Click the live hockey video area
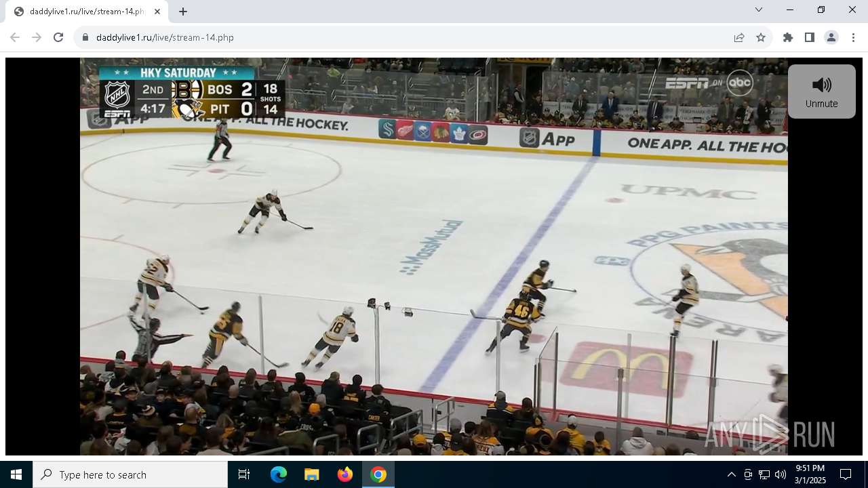Screen dimensions: 868x488 [434, 256]
